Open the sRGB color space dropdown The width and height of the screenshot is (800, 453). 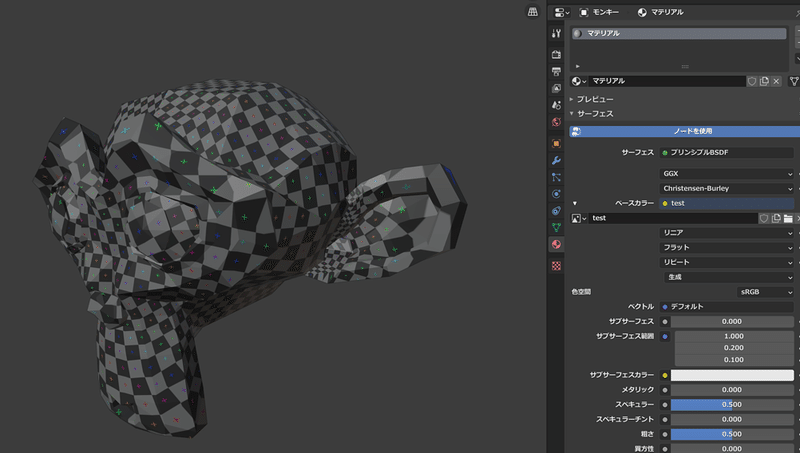pyautogui.click(x=765, y=292)
